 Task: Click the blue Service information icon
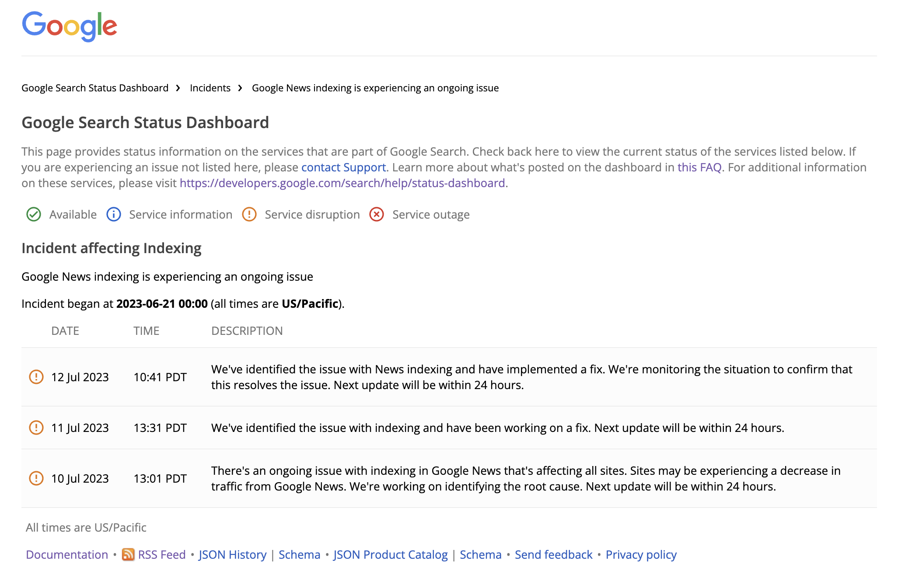(x=114, y=215)
